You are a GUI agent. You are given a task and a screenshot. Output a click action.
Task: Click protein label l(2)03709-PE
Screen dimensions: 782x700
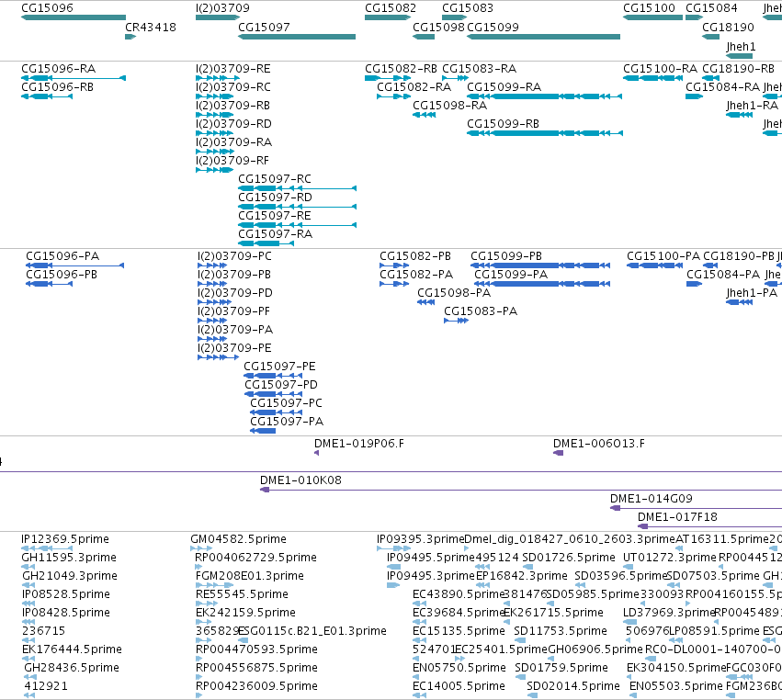pos(235,348)
